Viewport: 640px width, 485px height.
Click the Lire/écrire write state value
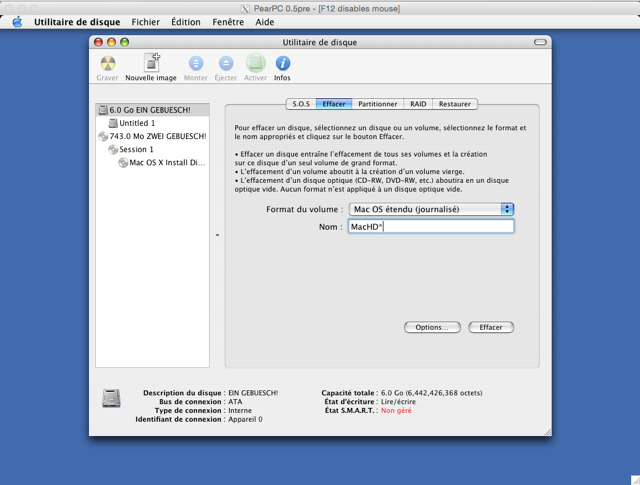pyautogui.click(x=398, y=402)
